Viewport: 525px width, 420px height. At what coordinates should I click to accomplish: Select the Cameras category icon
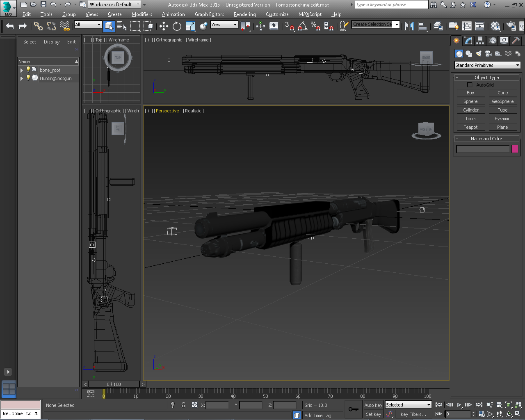(488, 54)
